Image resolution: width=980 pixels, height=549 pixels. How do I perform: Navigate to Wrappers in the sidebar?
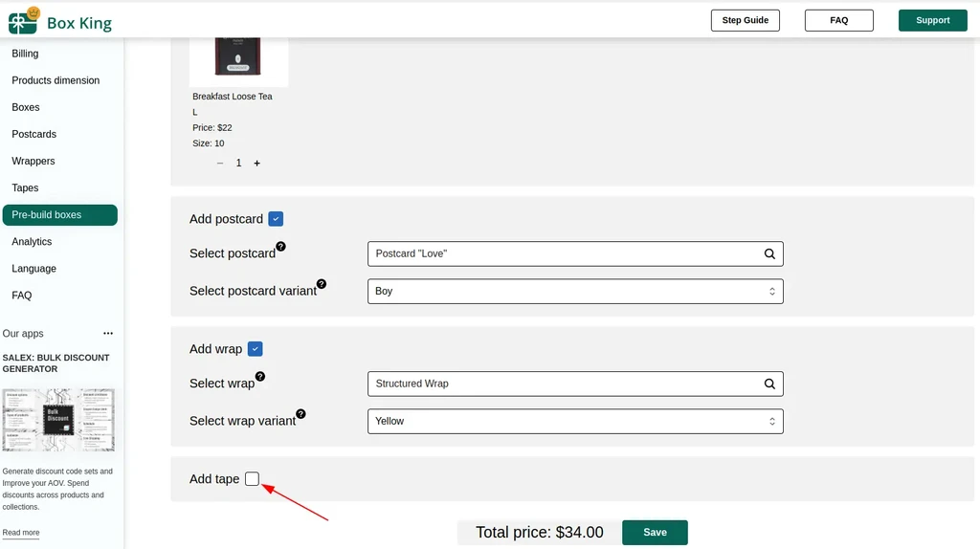(x=33, y=161)
